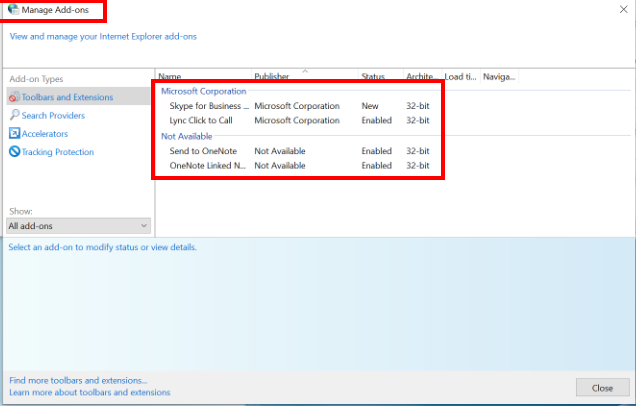The height and width of the screenshot is (406, 636).
Task: Close the dialog with the X button
Action: click(621, 9)
